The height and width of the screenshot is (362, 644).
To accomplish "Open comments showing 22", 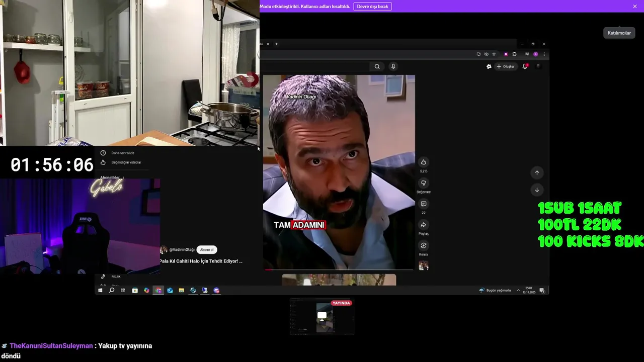I will coord(423,204).
